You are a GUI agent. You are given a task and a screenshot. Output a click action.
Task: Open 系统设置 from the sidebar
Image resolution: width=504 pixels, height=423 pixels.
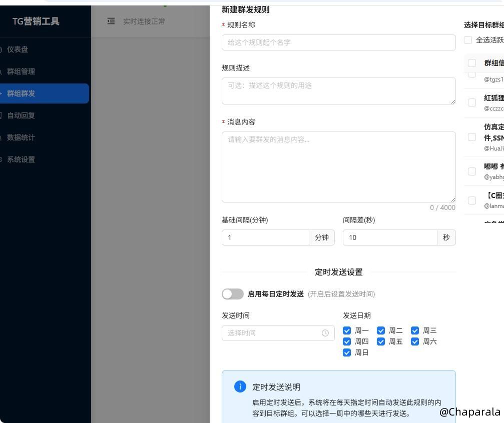click(x=21, y=159)
